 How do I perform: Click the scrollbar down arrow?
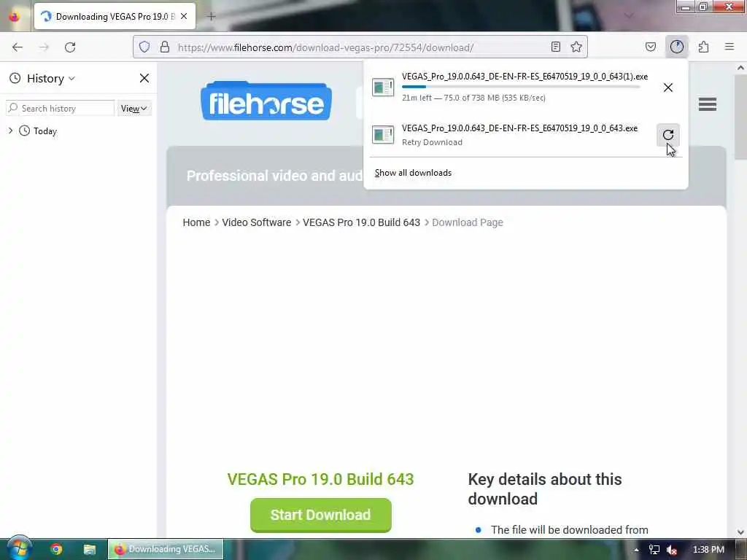pyautogui.click(x=740, y=532)
